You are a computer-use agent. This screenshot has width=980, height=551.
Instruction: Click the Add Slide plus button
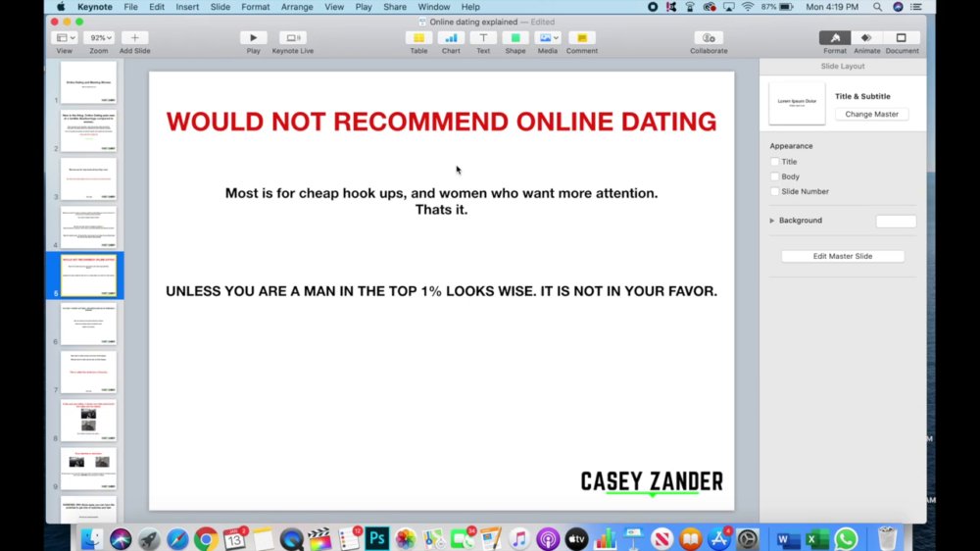click(x=134, y=38)
